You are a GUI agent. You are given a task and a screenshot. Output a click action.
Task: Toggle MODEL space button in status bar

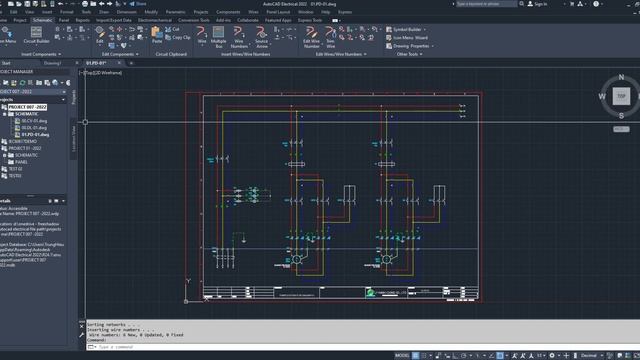click(402, 356)
